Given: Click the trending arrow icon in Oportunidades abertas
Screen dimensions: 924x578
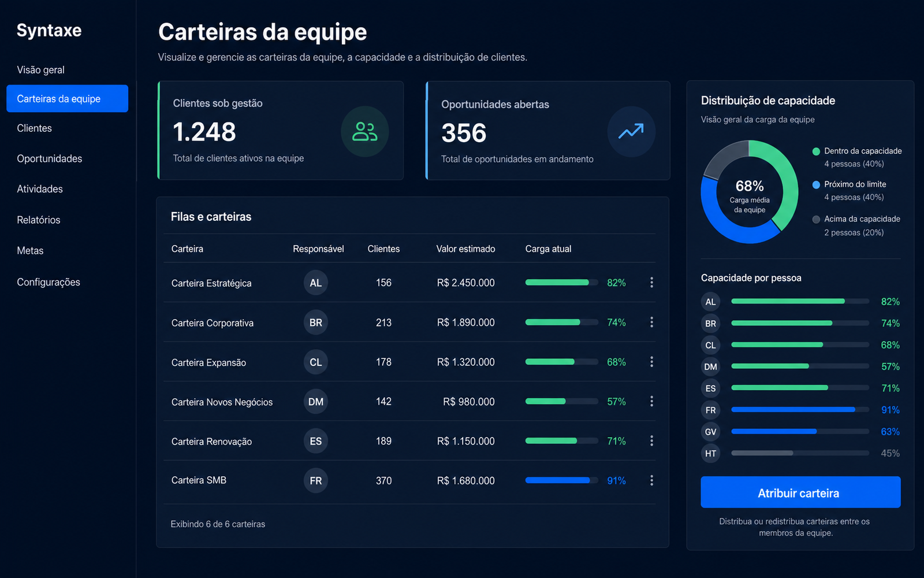Looking at the screenshot, I should point(631,132).
